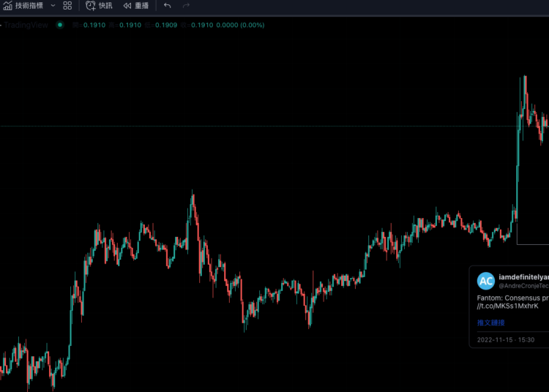Open the four-square layout template icon
This screenshot has width=549, height=392.
tap(67, 6)
